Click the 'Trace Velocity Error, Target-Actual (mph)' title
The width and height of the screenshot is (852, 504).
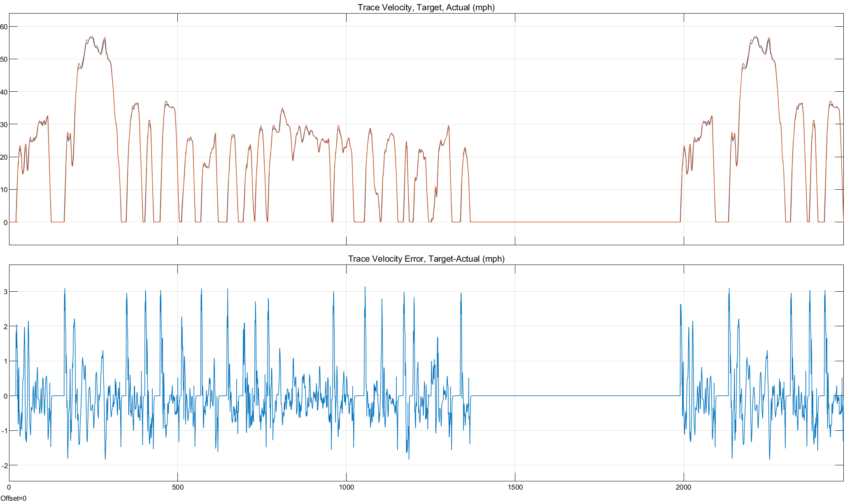426,259
